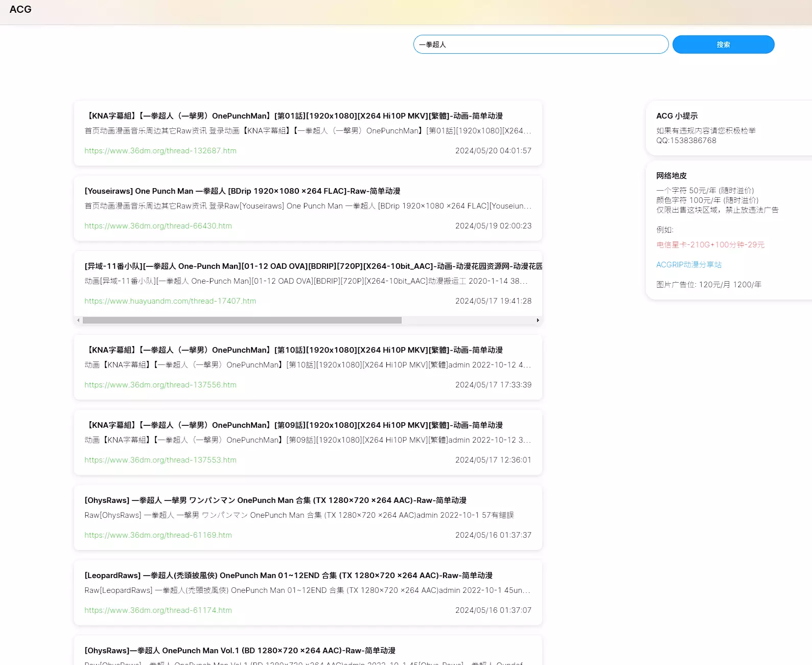Click the red 电信星卡 ad link
This screenshot has width=812, height=665.
[710, 245]
